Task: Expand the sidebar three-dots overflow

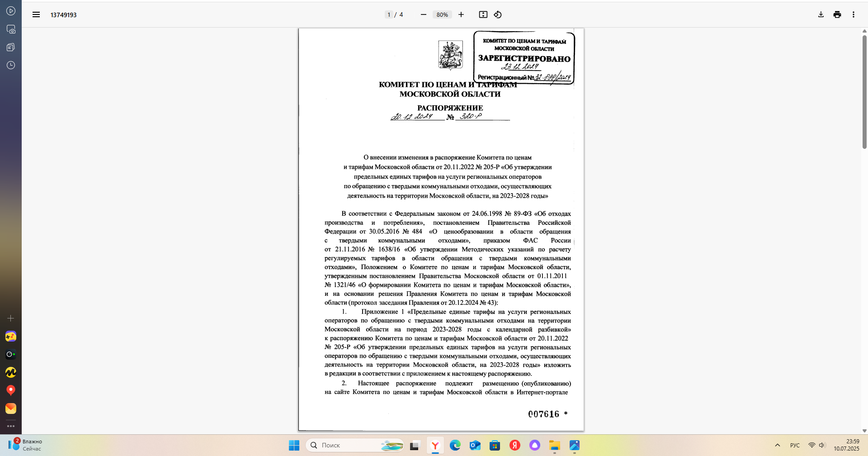Action: pos(11,426)
